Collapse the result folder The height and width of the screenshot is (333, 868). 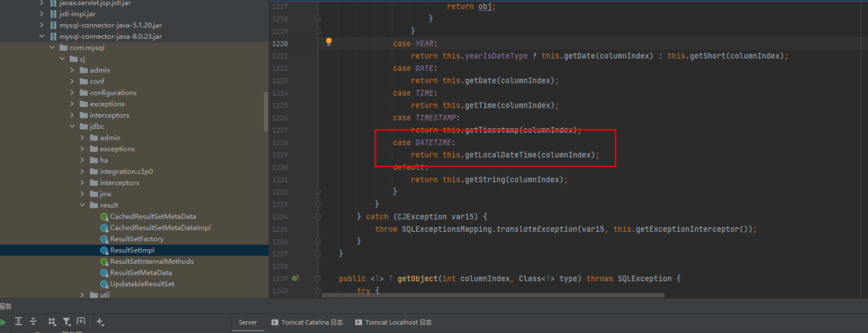click(x=83, y=205)
